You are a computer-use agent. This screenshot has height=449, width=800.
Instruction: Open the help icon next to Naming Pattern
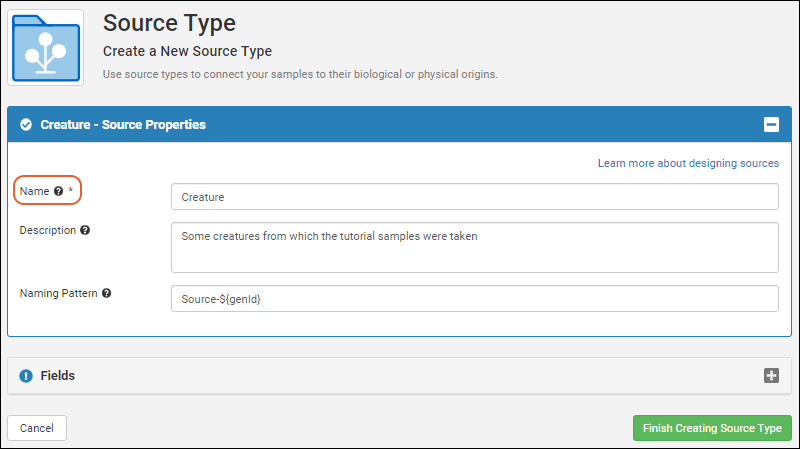pos(107,293)
